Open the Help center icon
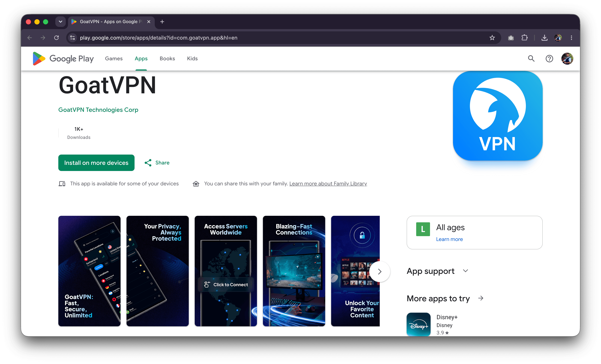The width and height of the screenshot is (601, 364). 549,58
